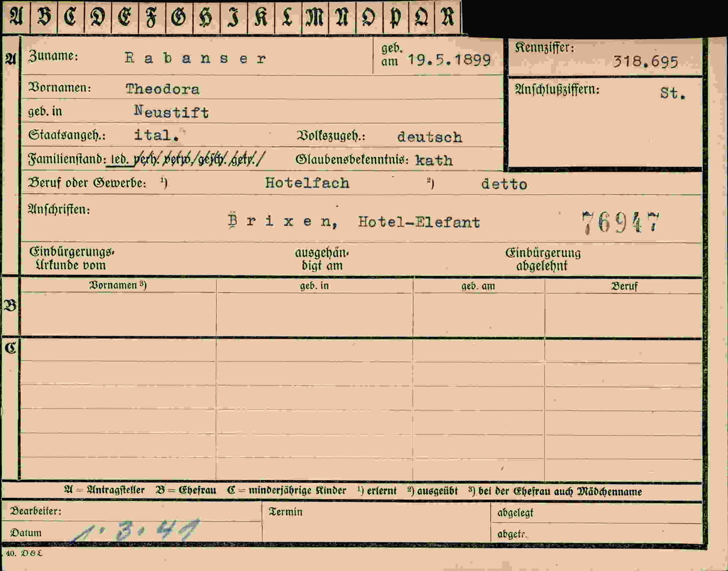Click the 'ausgehändigt am' label
The height and width of the screenshot is (571, 728).
(322, 259)
